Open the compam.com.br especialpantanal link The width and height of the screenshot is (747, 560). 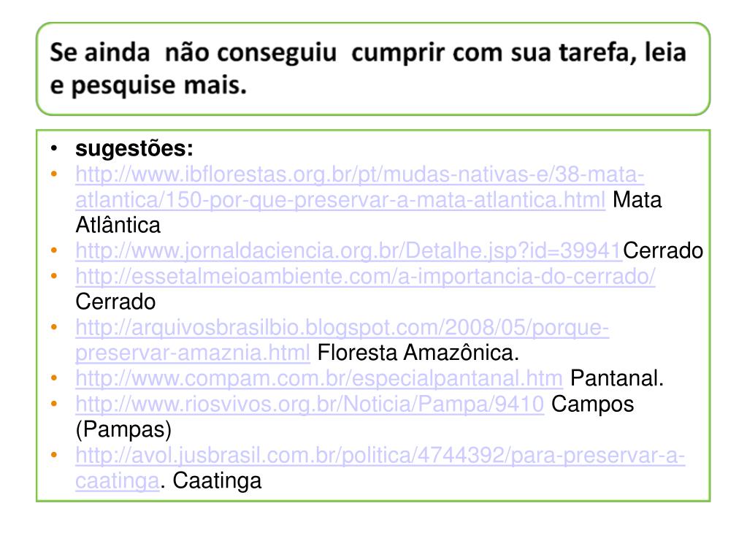click(x=319, y=379)
